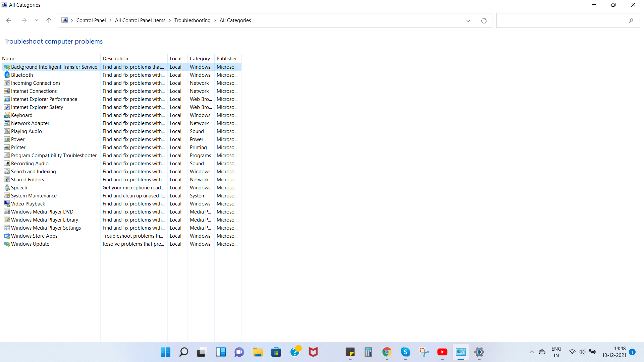Click System Maintenance troubleshooter

click(34, 195)
